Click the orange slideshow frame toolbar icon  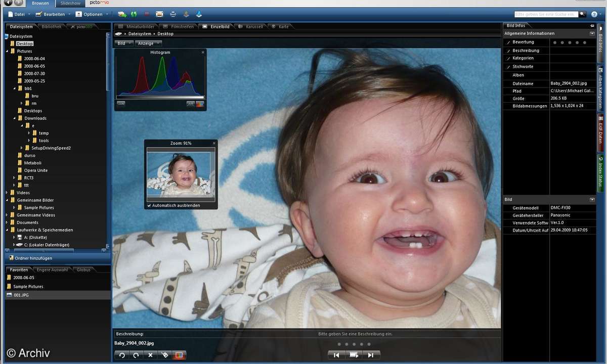pyautogui.click(x=160, y=14)
